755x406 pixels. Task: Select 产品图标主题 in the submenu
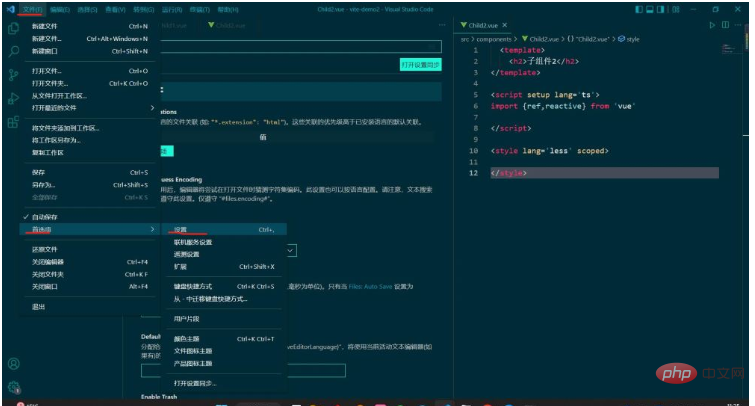pyautogui.click(x=224, y=363)
